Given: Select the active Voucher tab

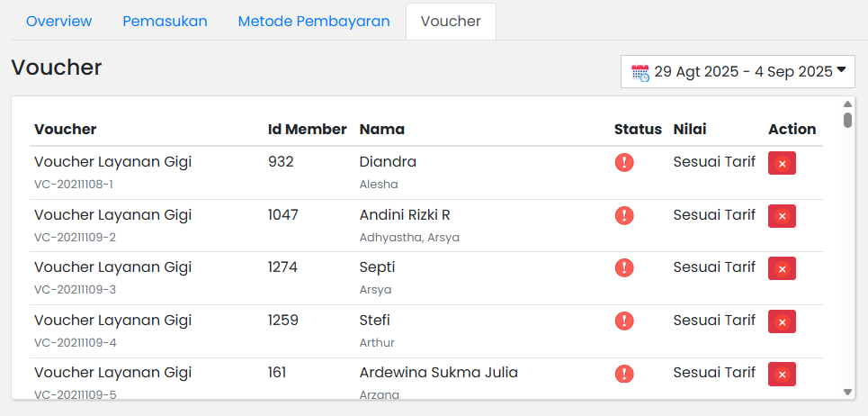Looking at the screenshot, I should point(451,22).
